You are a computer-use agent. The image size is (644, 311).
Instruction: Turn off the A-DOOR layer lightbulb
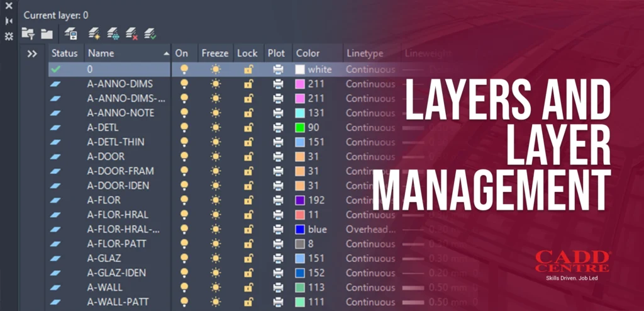pyautogui.click(x=184, y=157)
